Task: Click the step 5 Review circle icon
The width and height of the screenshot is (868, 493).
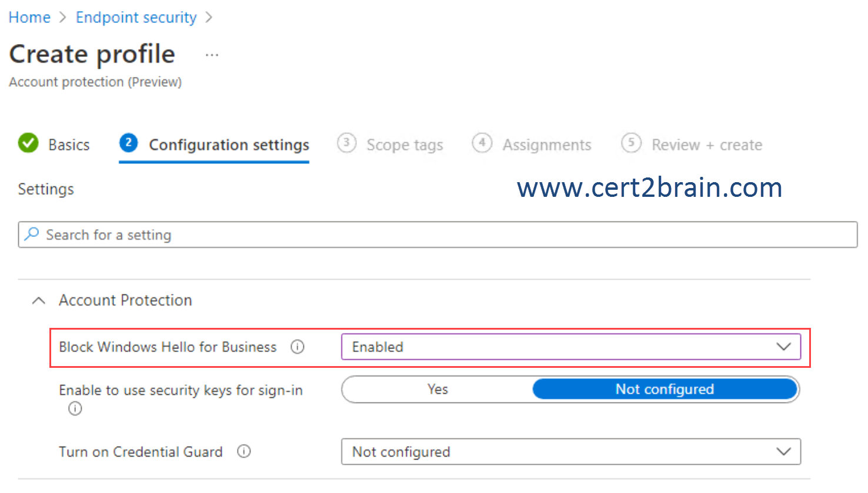Action: (632, 143)
